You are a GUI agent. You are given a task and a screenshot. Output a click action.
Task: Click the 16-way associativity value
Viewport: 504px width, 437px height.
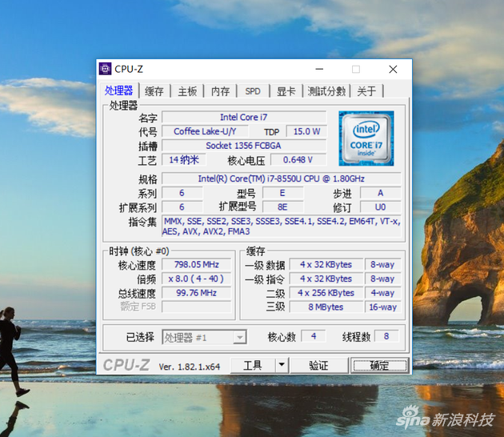[x=383, y=307]
